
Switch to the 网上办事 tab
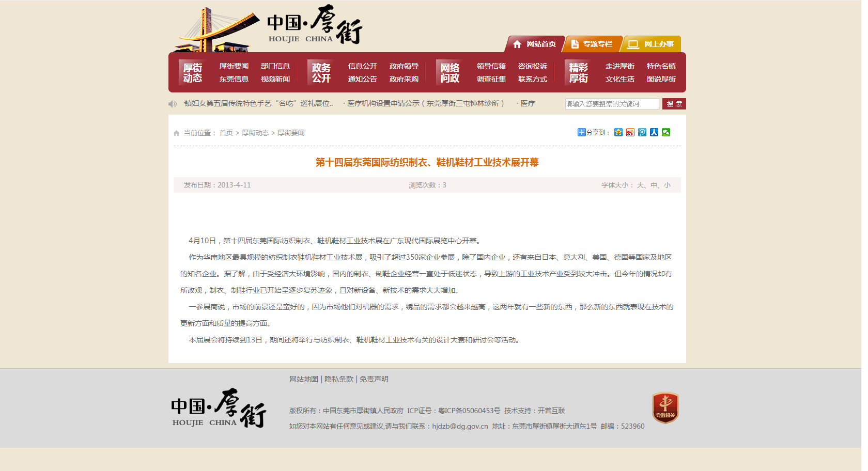(652, 44)
